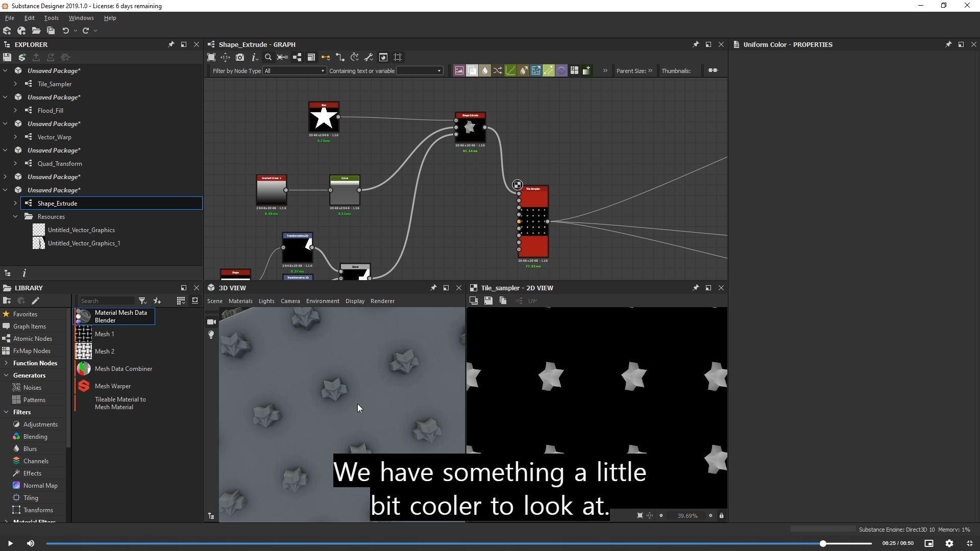Image resolution: width=980 pixels, height=551 pixels.
Task: Click the Bitmap node icon in graph toolbar
Action: coord(459,71)
